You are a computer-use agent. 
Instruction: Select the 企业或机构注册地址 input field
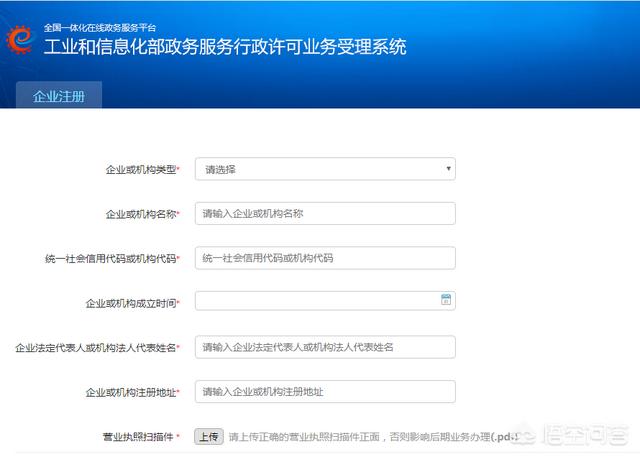coord(325,392)
